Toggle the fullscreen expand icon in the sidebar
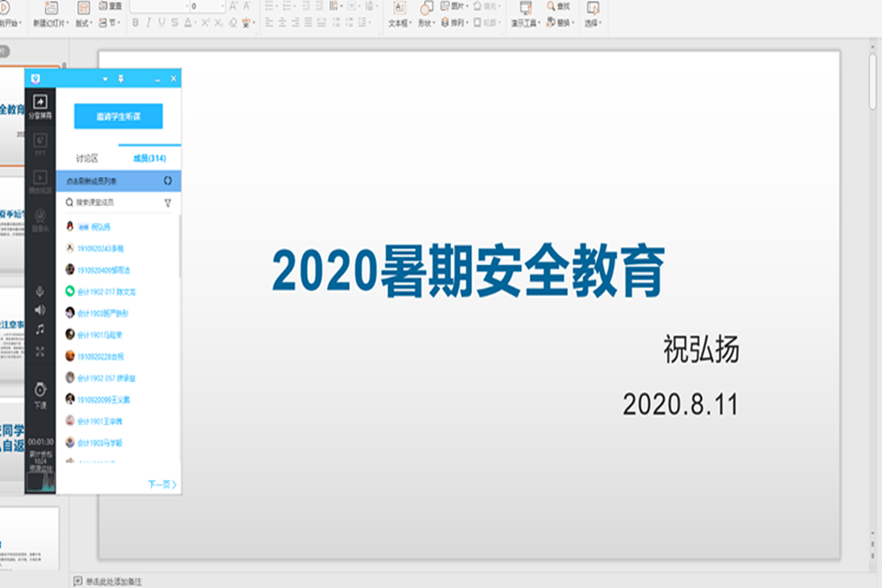The image size is (882, 588). tap(40, 351)
